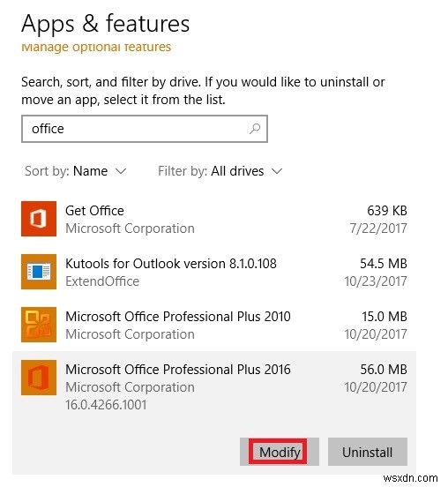Click the Modify button
This screenshot has width=448, height=487.
pos(280,452)
